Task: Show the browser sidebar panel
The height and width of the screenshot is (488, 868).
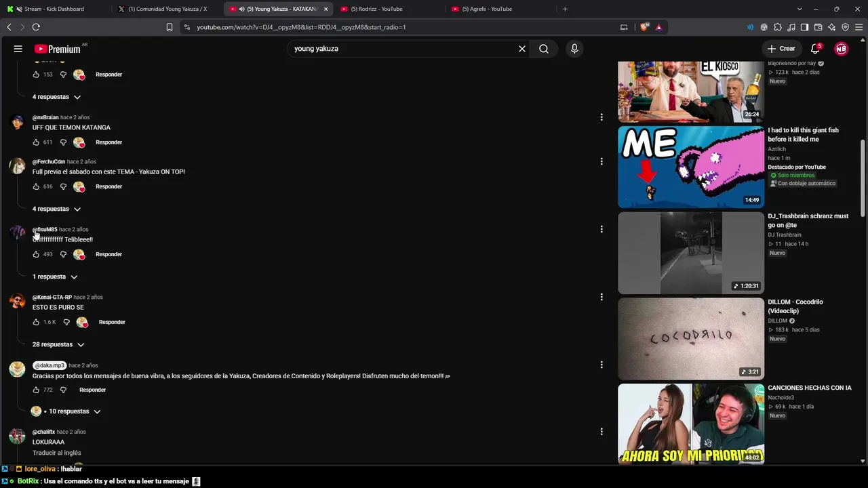Action: coord(804,27)
